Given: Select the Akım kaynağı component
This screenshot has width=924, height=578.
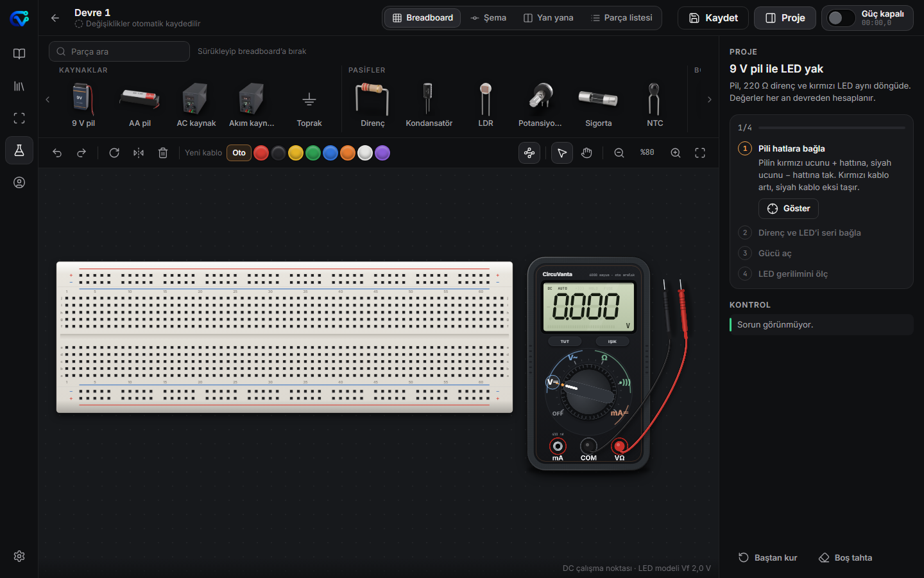Looking at the screenshot, I should point(252,104).
